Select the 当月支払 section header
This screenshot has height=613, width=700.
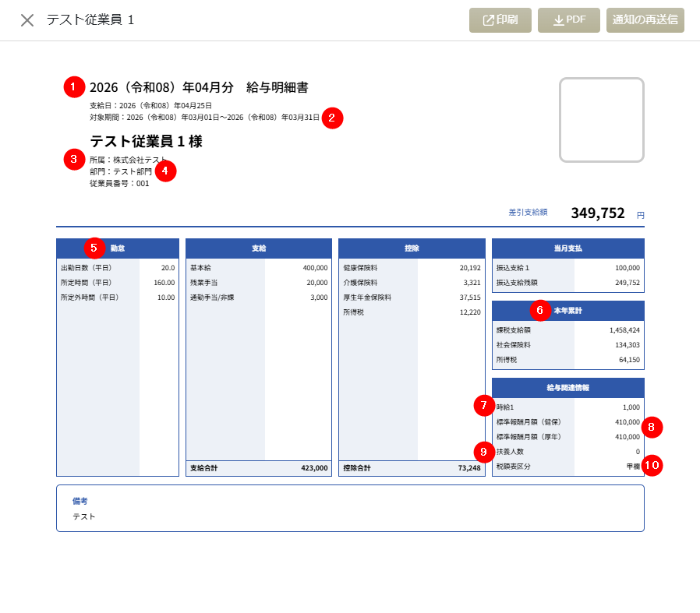pos(567,248)
